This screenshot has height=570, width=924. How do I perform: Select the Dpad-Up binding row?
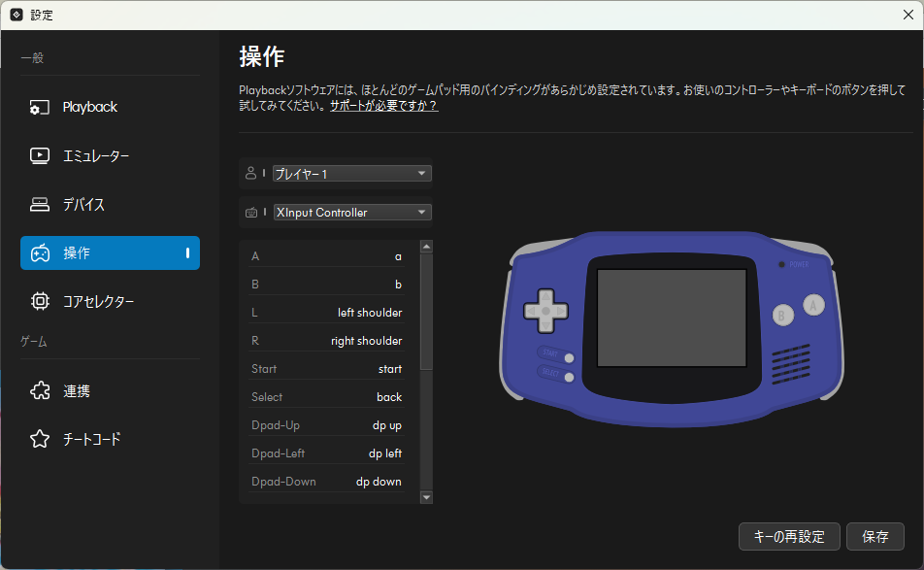pos(327,425)
